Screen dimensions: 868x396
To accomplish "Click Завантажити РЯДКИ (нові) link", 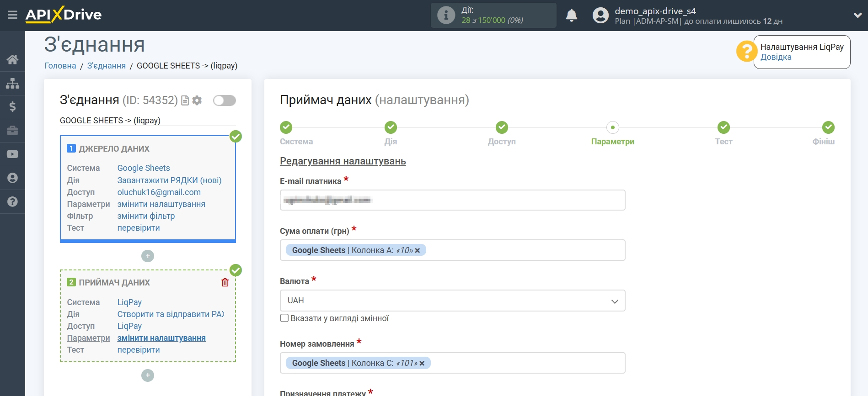I will (x=169, y=180).
